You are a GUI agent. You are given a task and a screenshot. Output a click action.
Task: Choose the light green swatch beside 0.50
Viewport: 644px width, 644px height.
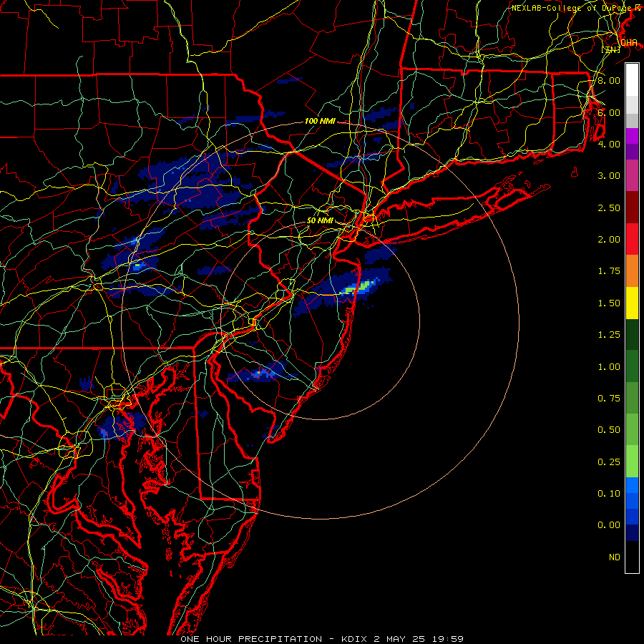tap(632, 430)
